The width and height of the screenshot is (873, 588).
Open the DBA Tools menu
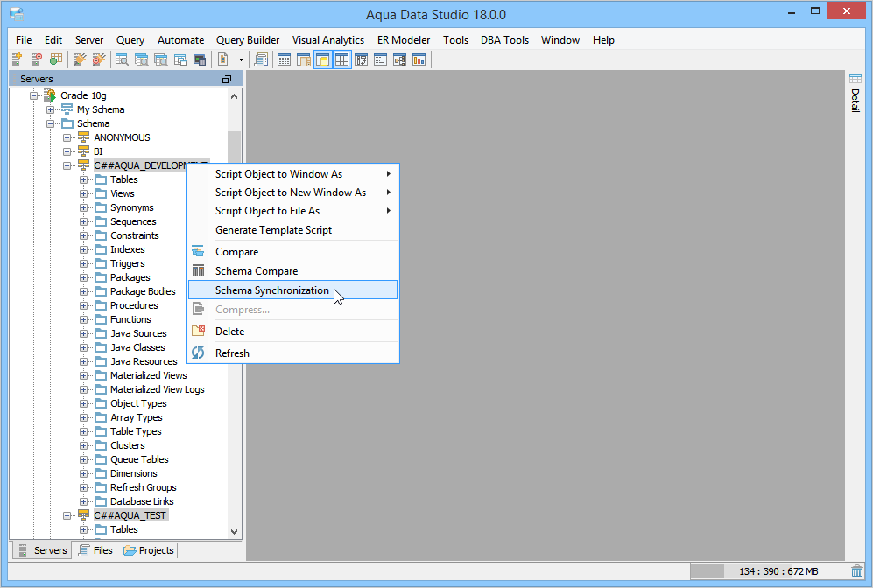tap(504, 40)
